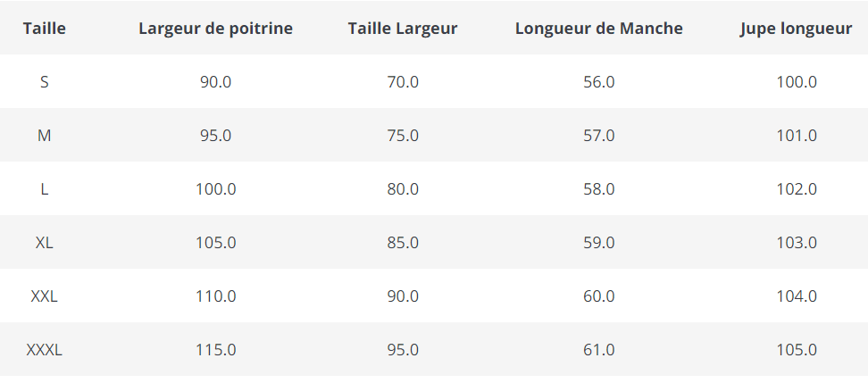Viewport: 868px width, 383px height.
Task: Select the XXXL size cell
Action: coord(44,350)
